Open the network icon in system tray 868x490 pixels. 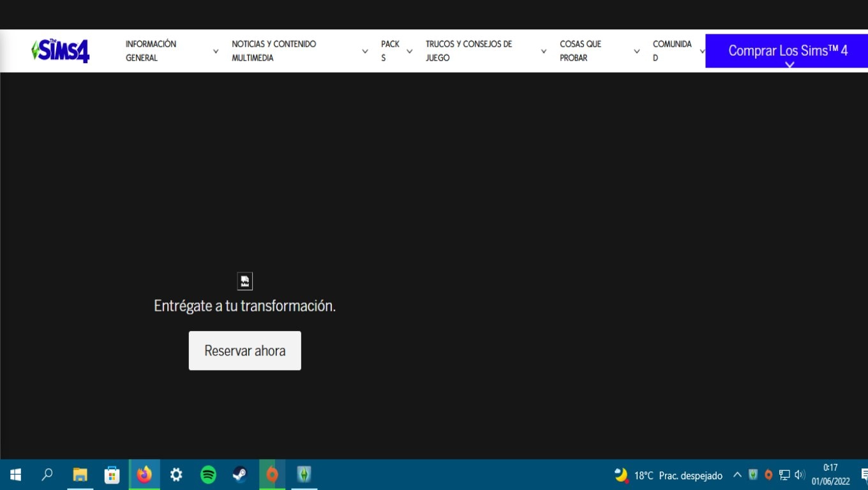[x=784, y=475]
